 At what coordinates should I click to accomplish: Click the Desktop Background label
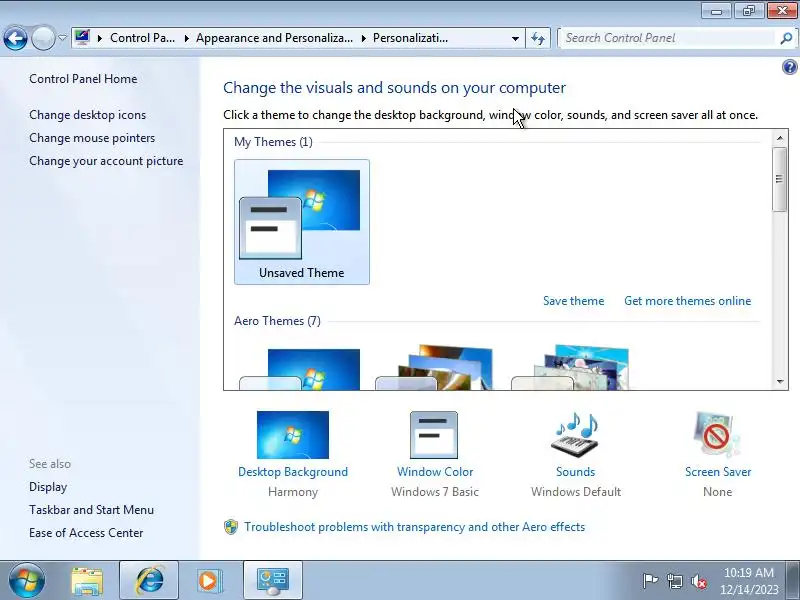(x=293, y=472)
